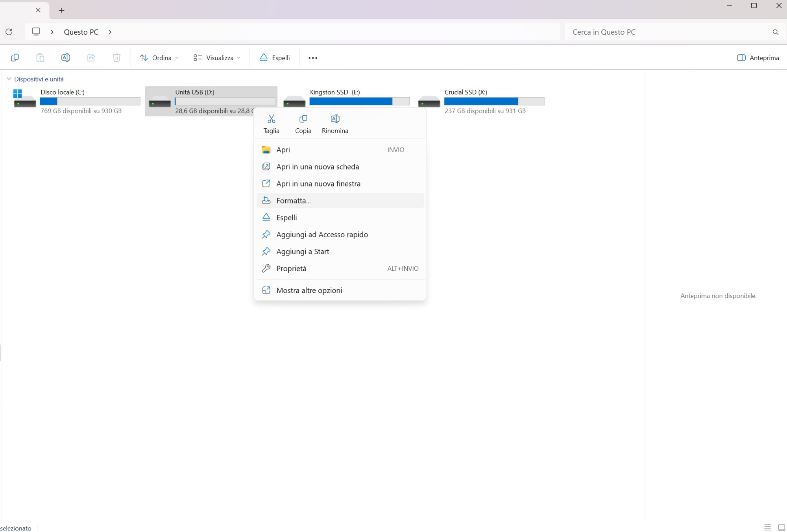Toggle the Anteprima preview pane
This screenshot has height=532, width=787.
[757, 58]
